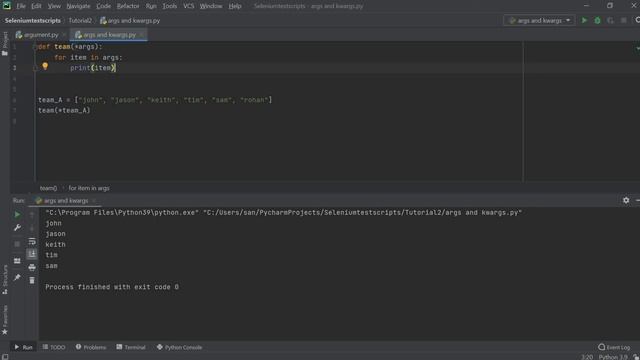The width and height of the screenshot is (640, 360).
Task: Click the team() structure breadcrumb
Action: pos(48,188)
